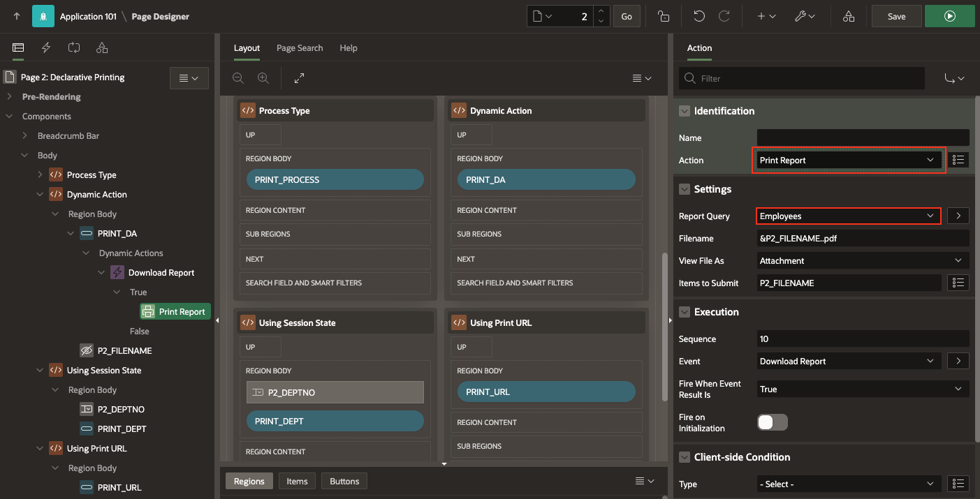The image size is (980, 499).
Task: Open the Client-side Condition Type dropdown
Action: pos(847,484)
